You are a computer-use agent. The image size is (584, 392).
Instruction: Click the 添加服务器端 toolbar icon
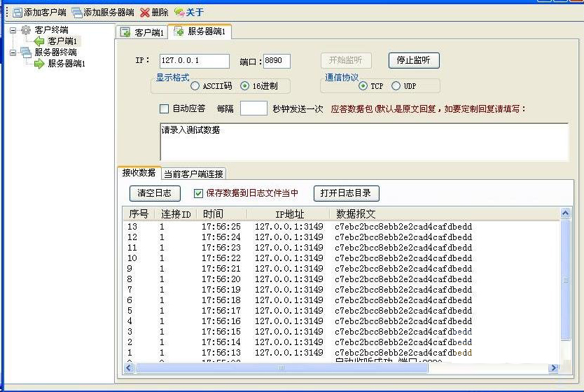[77, 13]
